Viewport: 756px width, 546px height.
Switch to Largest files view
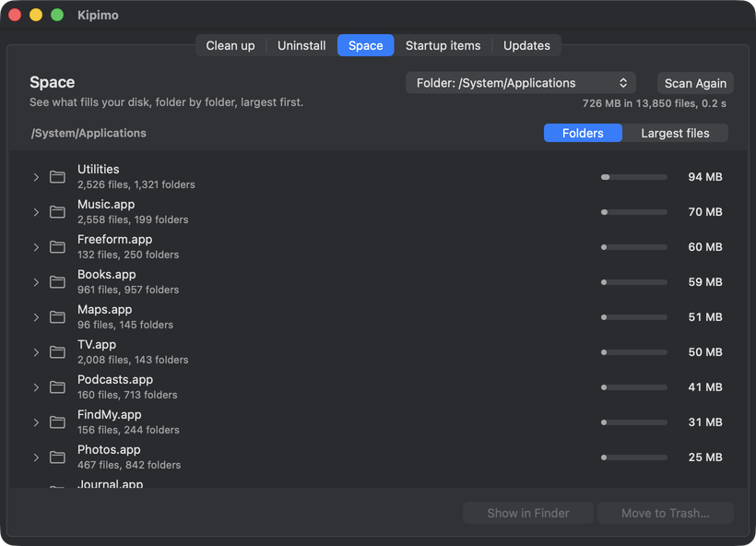[x=675, y=133]
